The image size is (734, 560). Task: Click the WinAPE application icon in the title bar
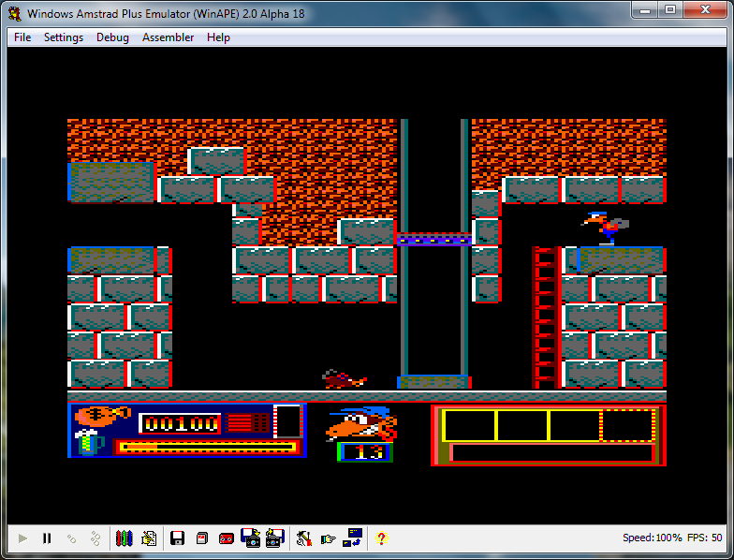click(x=15, y=14)
